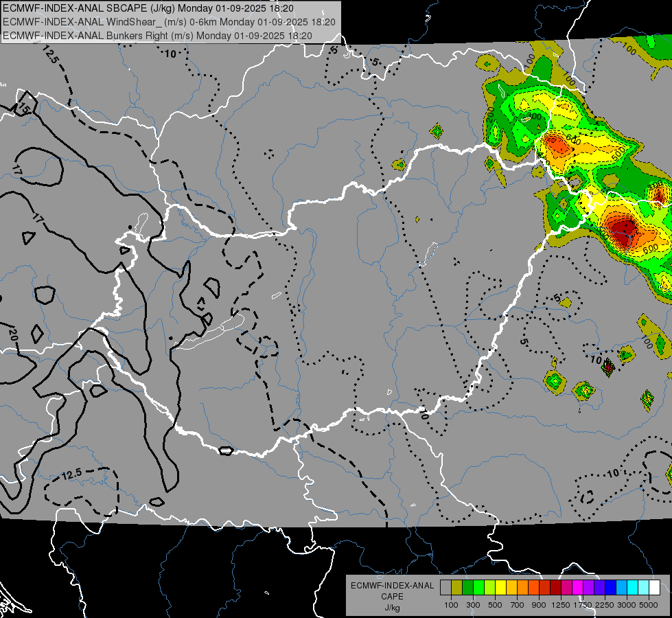Click the legend label CAPE
Viewport: 672px width, 618px height.
pos(392,597)
